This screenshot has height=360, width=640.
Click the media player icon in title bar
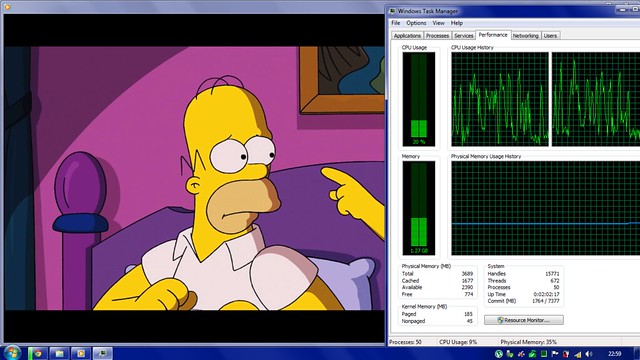point(7,7)
